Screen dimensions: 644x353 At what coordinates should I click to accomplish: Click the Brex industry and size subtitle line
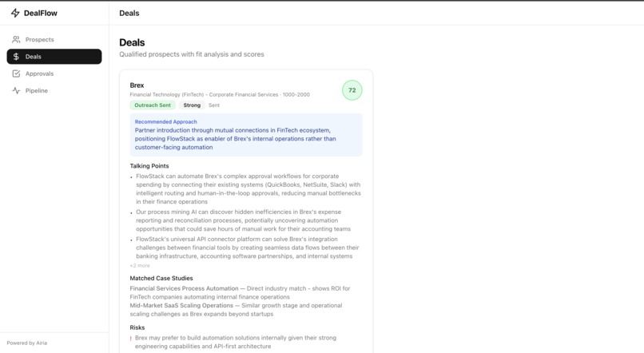point(220,94)
